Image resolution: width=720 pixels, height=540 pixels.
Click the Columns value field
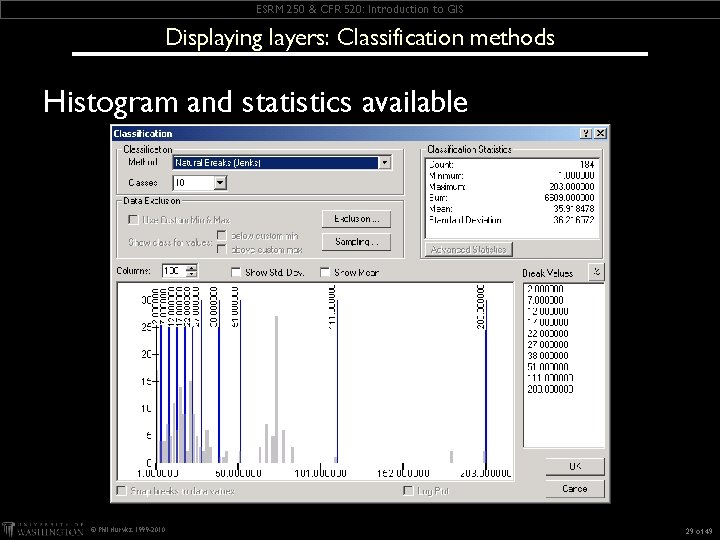(174, 271)
